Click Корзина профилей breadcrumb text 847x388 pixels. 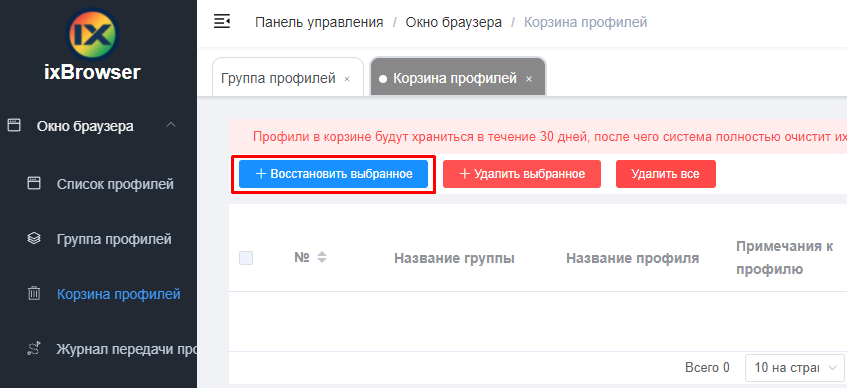[x=586, y=22]
